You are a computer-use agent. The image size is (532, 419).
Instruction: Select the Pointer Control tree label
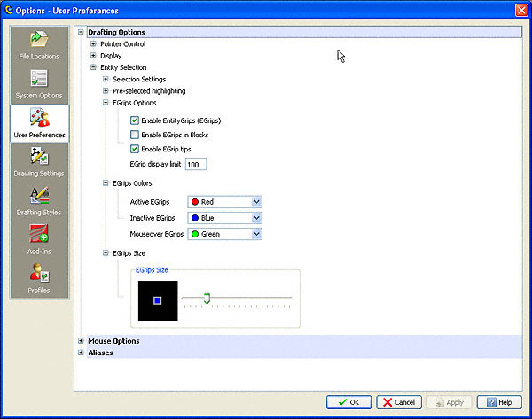pos(123,43)
